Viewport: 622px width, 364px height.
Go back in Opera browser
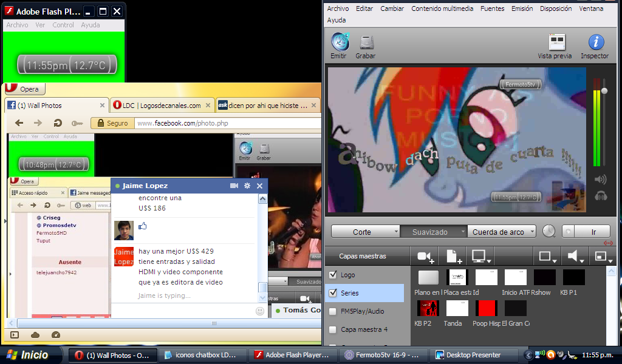pos(19,123)
